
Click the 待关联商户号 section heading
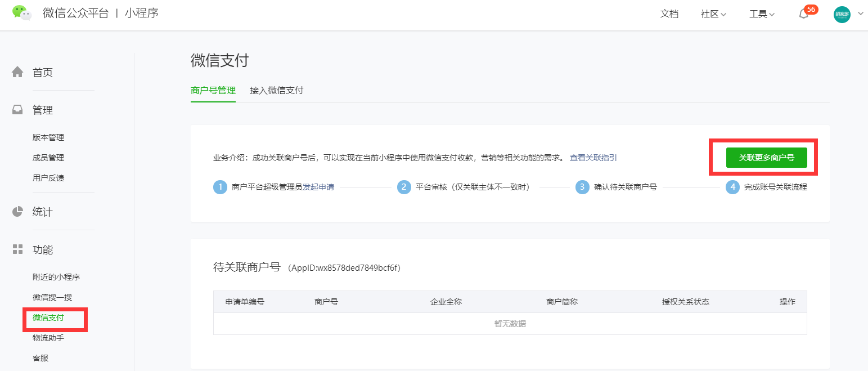(x=246, y=267)
